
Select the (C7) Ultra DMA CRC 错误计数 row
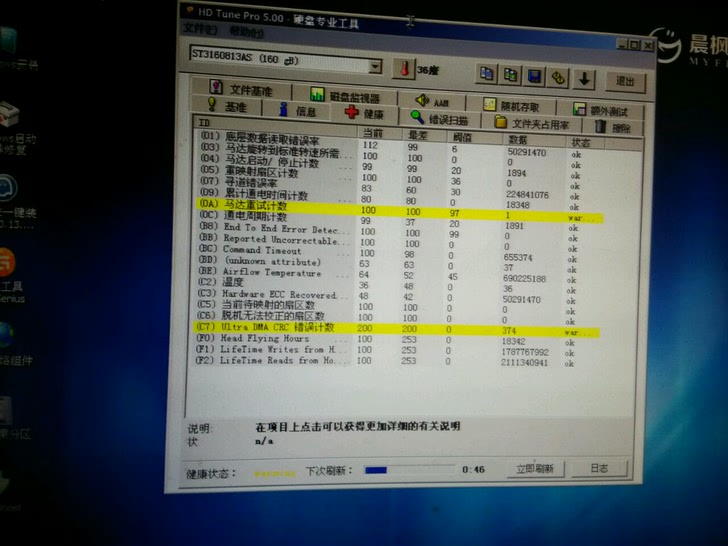(396, 329)
